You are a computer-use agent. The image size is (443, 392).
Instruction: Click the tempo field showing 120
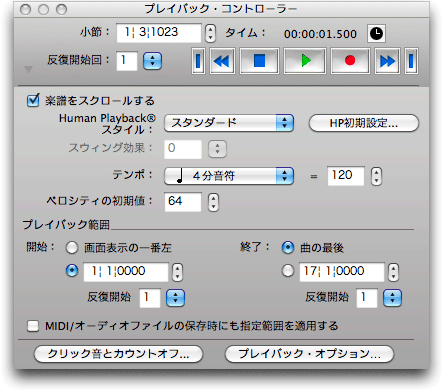(346, 176)
